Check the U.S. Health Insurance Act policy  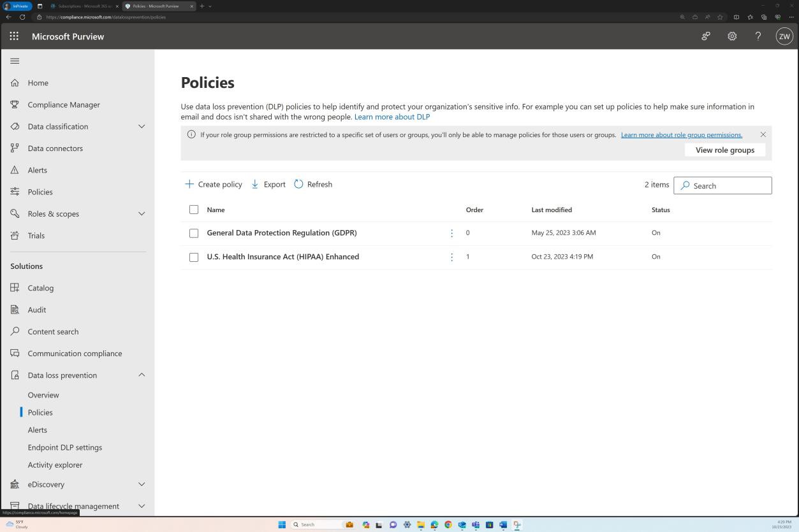[x=194, y=257]
